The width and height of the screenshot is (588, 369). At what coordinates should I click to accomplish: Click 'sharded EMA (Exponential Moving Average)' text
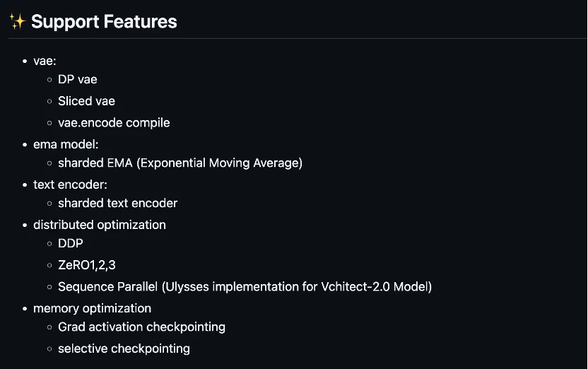(180, 163)
